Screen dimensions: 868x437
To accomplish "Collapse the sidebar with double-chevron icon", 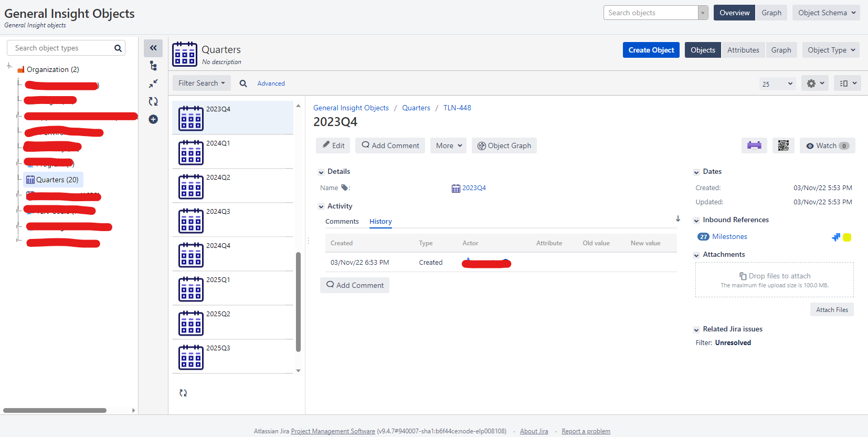I will pyautogui.click(x=153, y=48).
